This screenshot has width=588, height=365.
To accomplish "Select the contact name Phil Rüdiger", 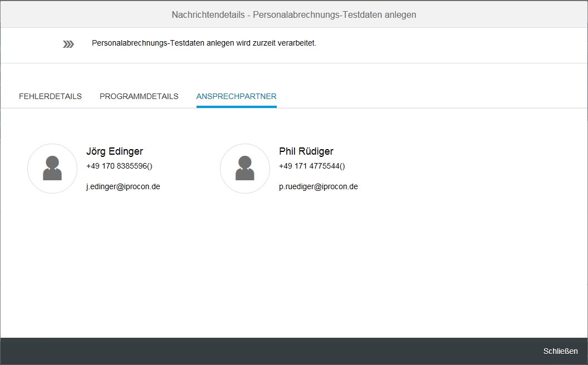I will coord(306,151).
